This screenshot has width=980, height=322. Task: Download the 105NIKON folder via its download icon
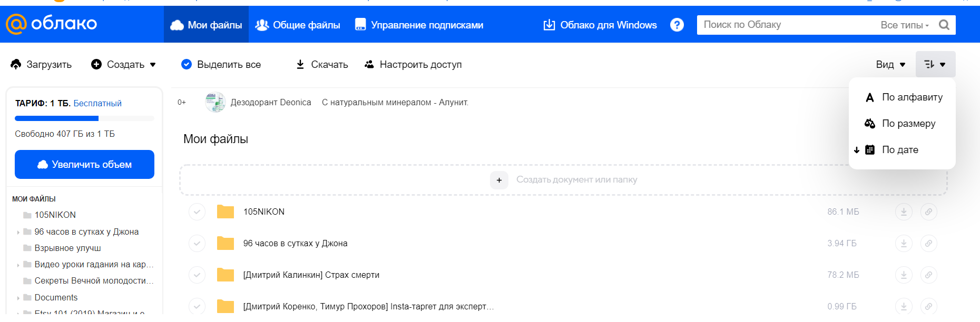904,212
